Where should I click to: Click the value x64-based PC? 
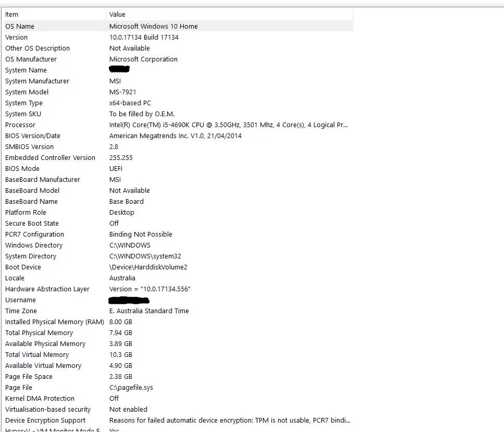coord(130,103)
